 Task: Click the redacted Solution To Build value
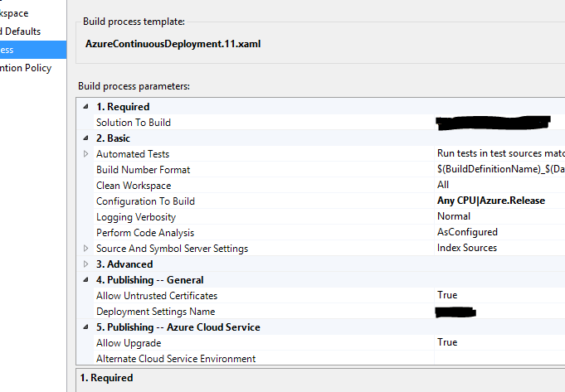[493, 123]
